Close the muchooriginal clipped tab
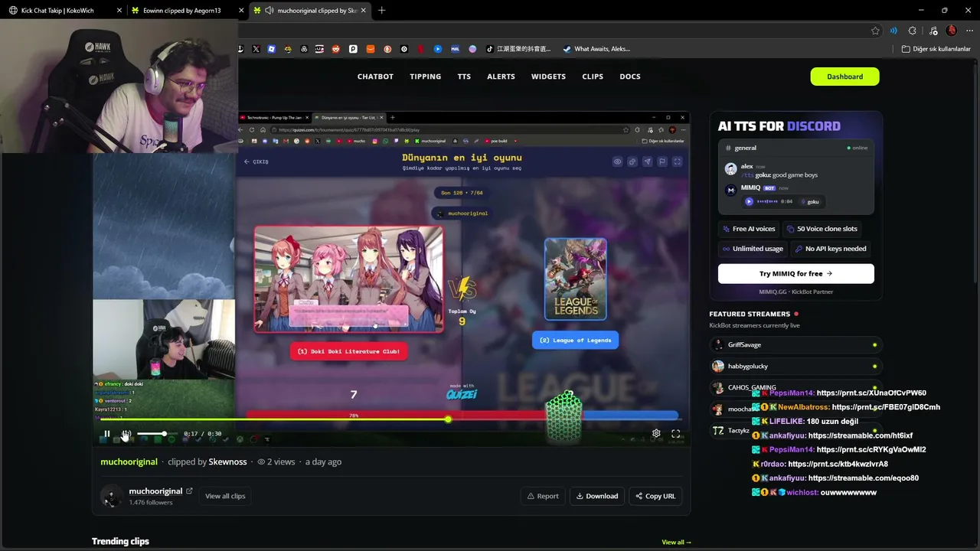This screenshot has width=980, height=551. pos(362,11)
